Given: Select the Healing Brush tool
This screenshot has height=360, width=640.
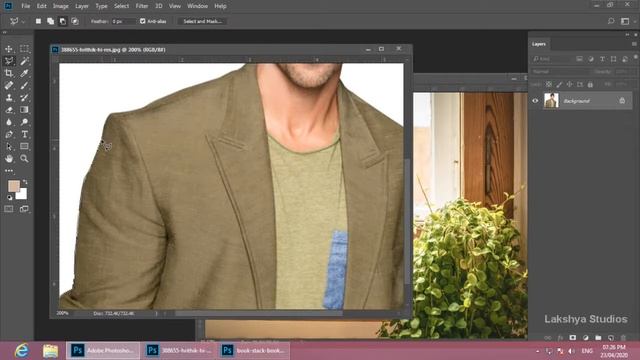Looking at the screenshot, I should point(9,86).
